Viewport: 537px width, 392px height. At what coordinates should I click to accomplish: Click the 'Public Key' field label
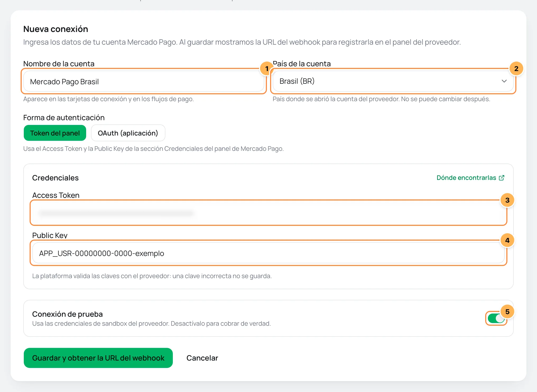point(50,235)
